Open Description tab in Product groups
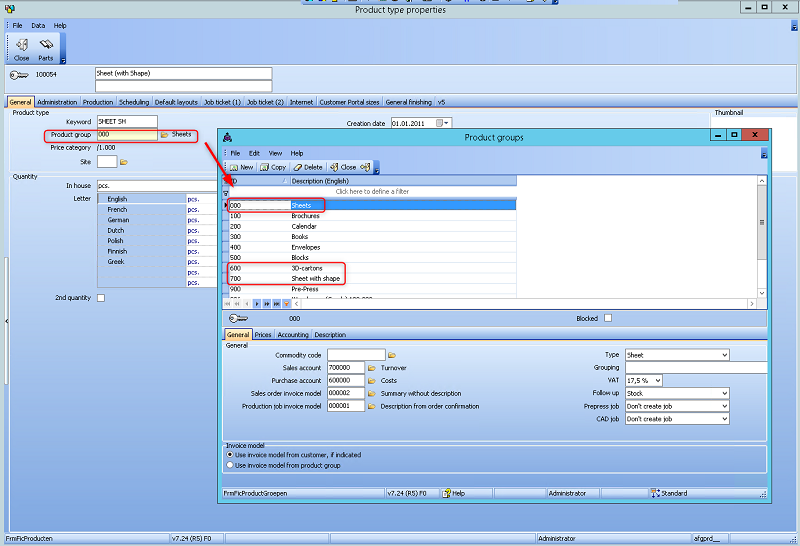 pos(330,335)
